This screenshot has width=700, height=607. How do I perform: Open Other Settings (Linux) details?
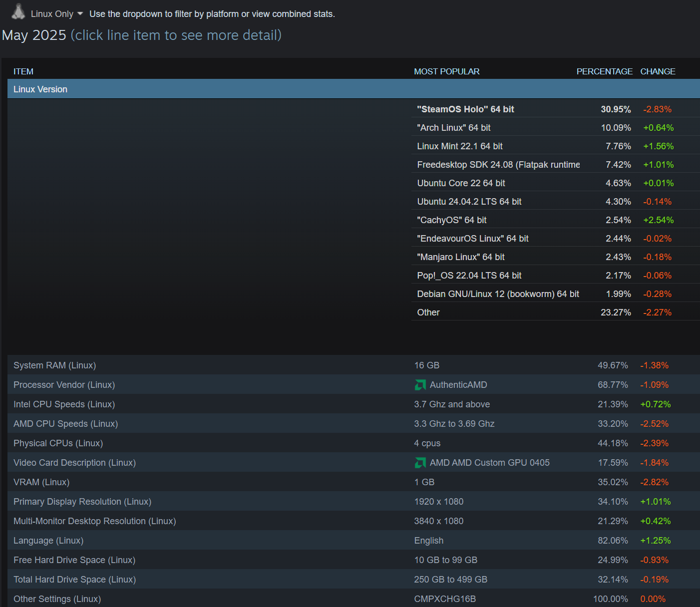[353, 598]
